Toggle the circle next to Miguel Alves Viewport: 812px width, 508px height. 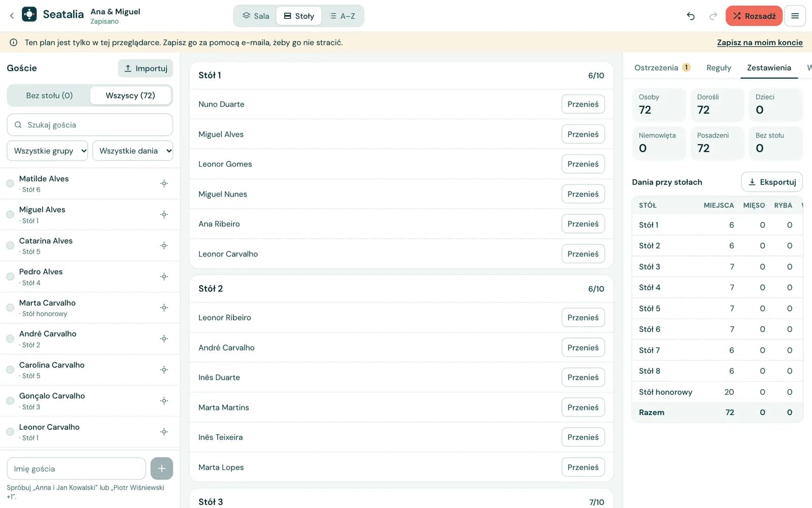click(x=10, y=214)
